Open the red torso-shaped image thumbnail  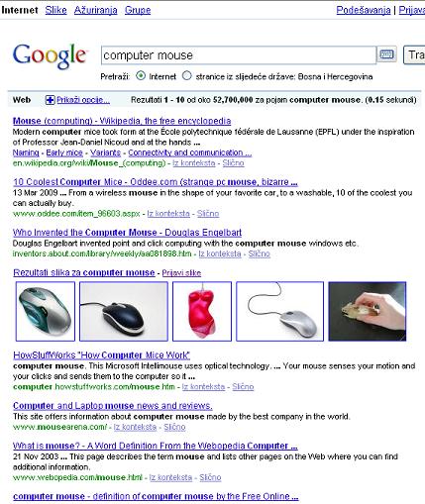[202, 311]
